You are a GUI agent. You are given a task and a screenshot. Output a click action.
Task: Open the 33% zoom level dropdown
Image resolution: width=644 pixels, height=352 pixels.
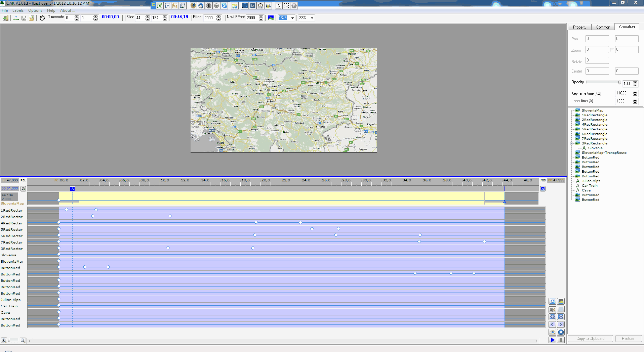tap(312, 18)
